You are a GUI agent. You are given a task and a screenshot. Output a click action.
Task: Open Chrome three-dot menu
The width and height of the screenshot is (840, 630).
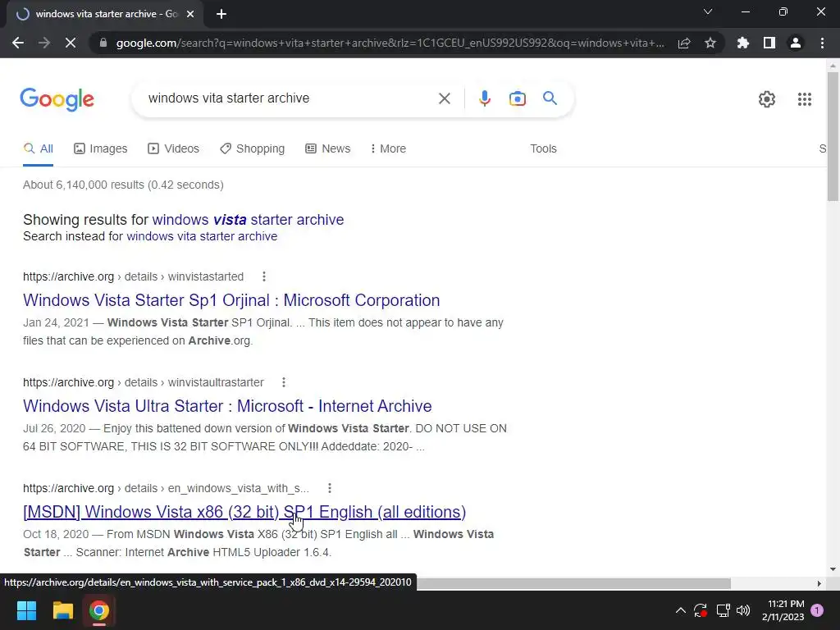coord(822,43)
